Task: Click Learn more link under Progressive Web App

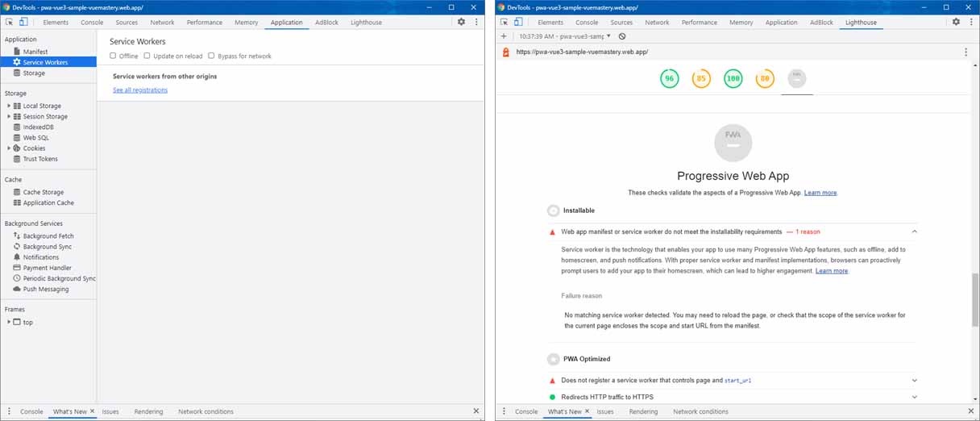Action: click(820, 193)
